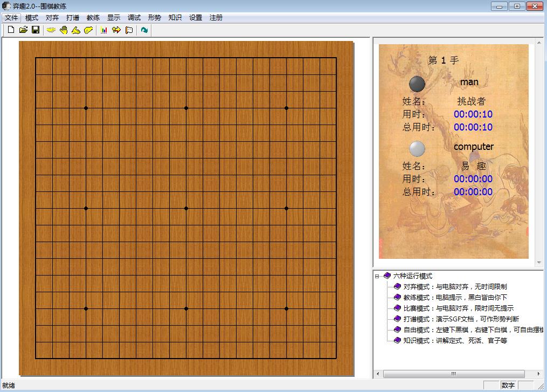Open an SGF game record
This screenshot has height=392, width=547.
coord(23,30)
